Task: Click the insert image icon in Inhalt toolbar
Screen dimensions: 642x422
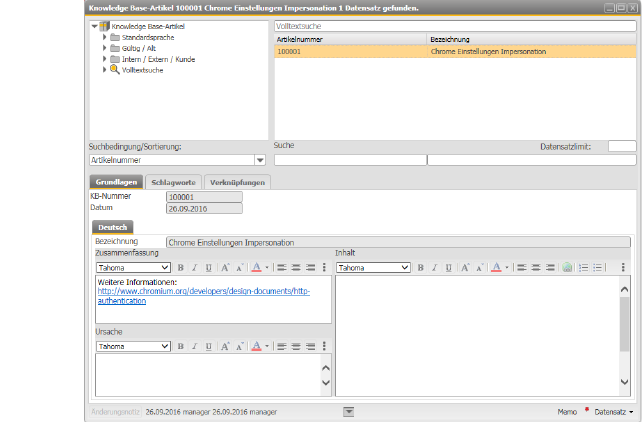Action: coord(566,267)
